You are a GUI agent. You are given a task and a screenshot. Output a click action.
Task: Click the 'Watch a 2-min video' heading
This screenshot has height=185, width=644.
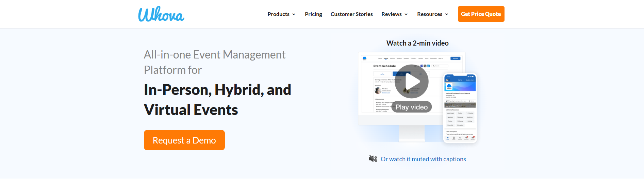[x=417, y=43]
